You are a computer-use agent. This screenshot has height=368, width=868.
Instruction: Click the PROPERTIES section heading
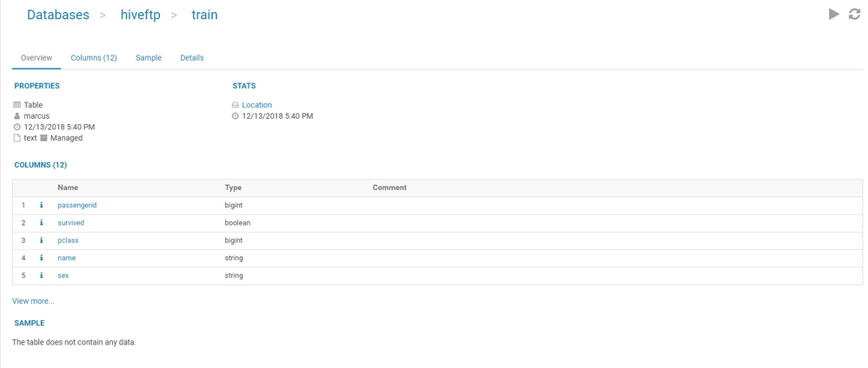[37, 86]
